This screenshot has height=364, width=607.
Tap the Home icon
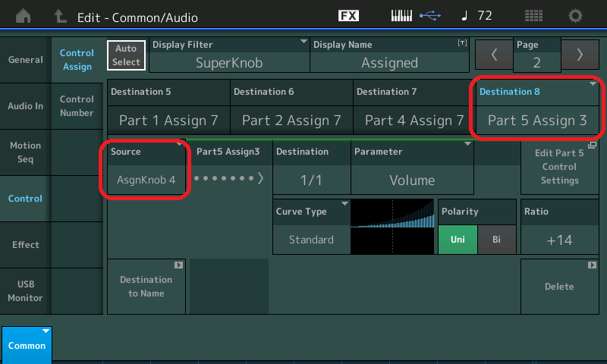[x=24, y=16]
